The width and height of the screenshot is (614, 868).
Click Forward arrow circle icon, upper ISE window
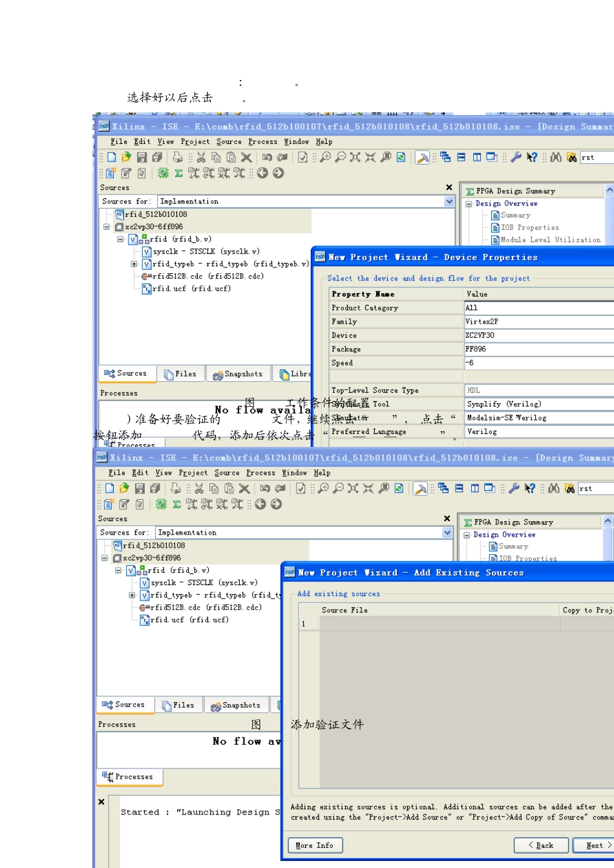click(x=278, y=172)
